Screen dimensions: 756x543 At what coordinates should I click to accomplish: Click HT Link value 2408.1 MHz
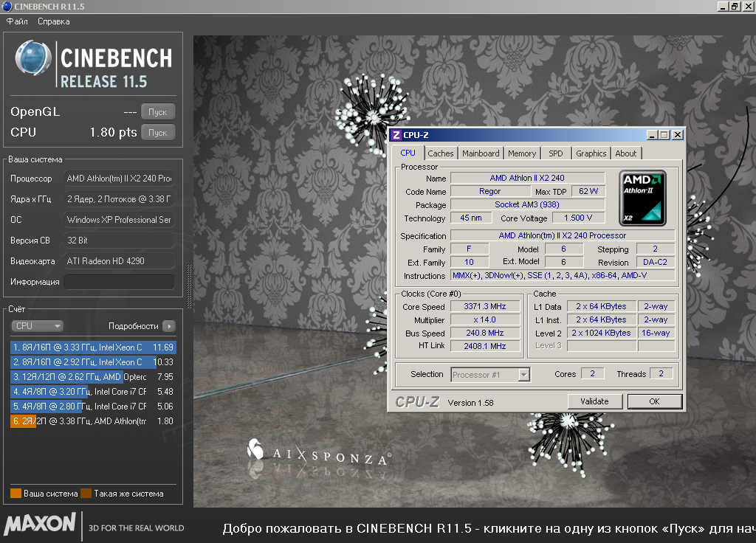point(485,346)
